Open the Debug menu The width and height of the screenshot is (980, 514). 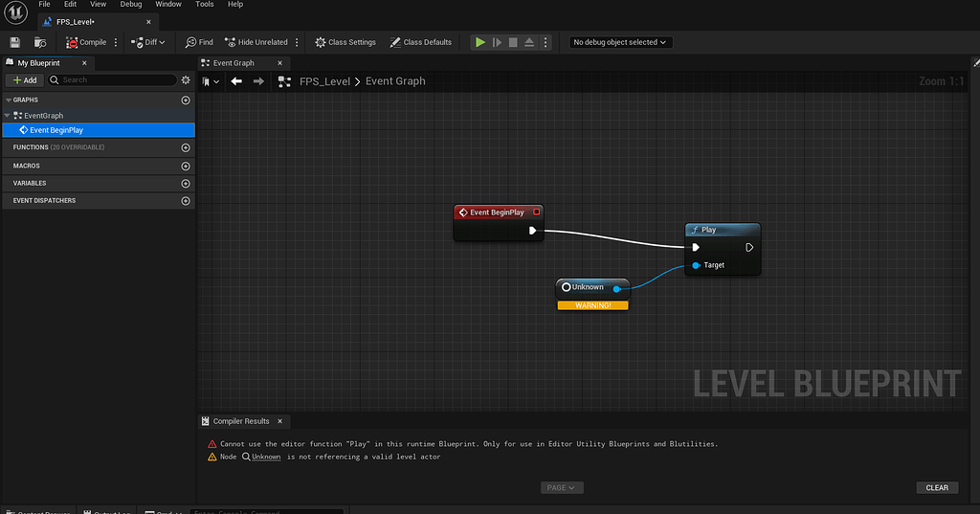click(x=131, y=5)
